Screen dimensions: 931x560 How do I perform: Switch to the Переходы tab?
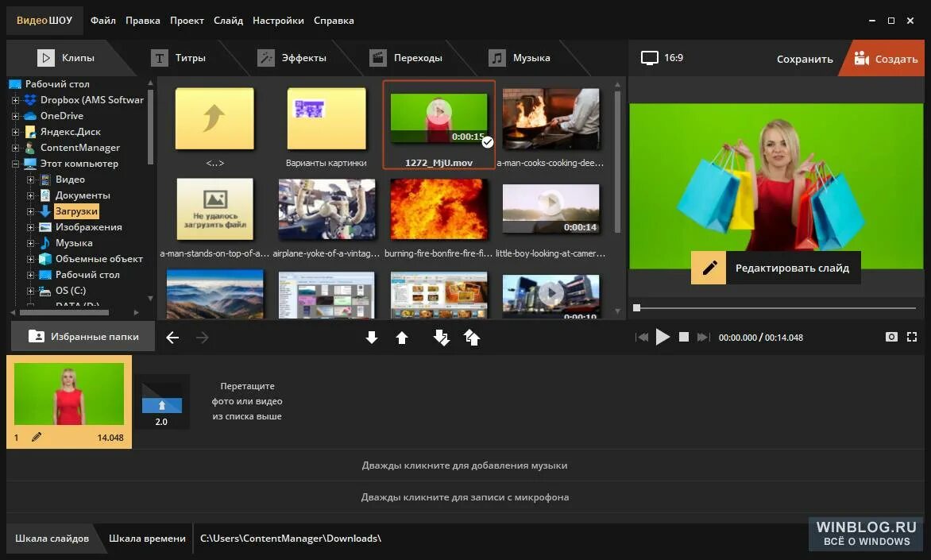419,57
